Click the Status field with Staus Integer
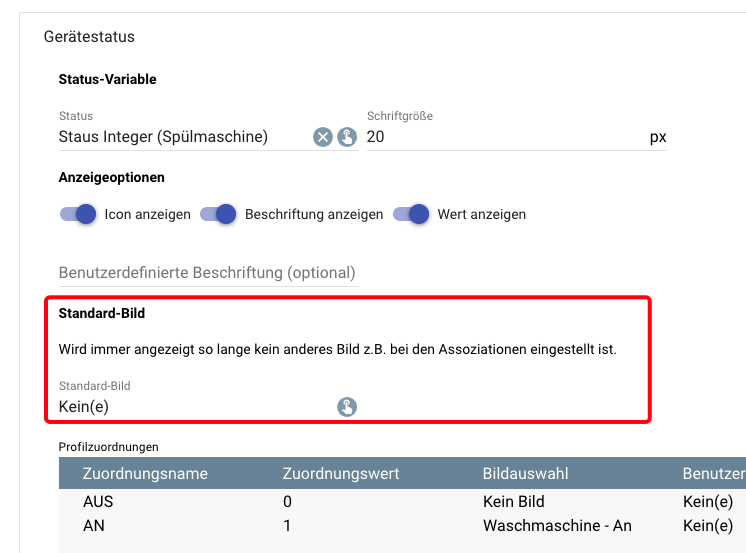The height and width of the screenshot is (553, 746). (x=180, y=137)
